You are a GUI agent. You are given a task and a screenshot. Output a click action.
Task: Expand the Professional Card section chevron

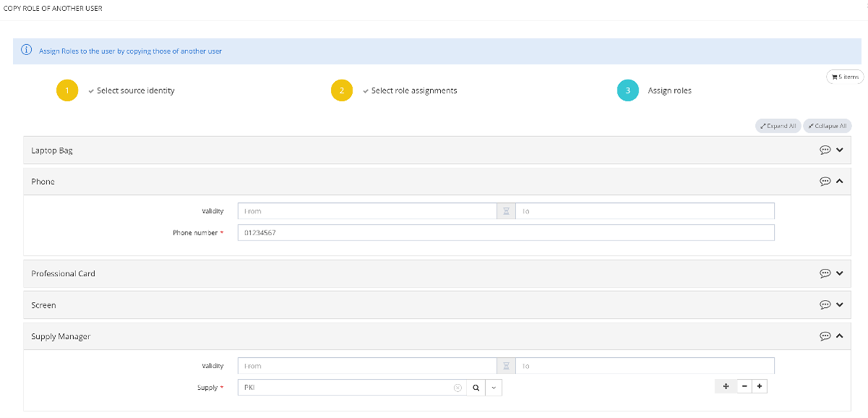pos(839,274)
